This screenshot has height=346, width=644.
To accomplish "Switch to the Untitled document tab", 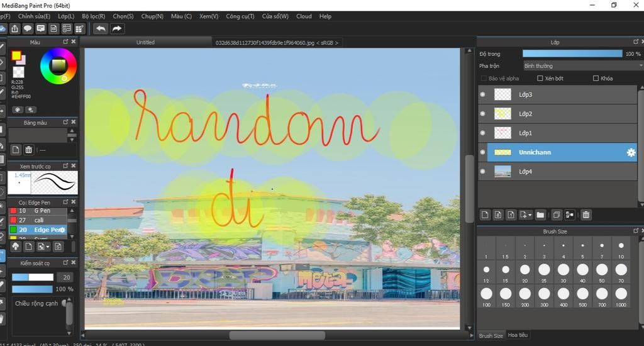I will coord(145,43).
